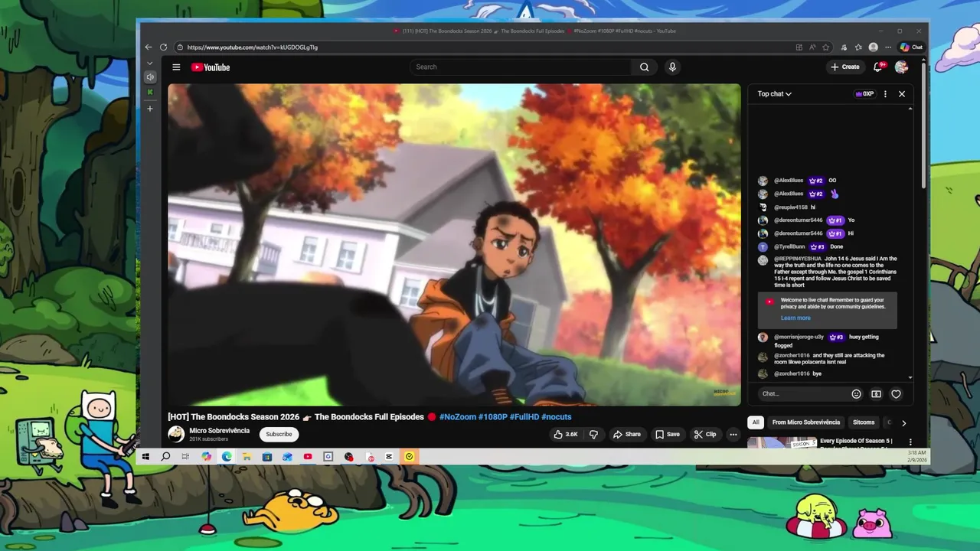Create a Clip from the video

[x=705, y=434]
